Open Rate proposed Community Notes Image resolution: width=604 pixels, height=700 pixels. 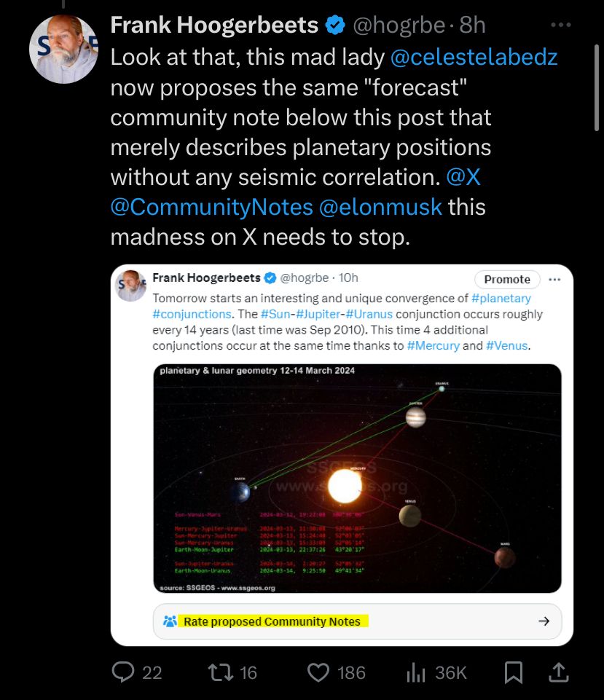click(x=272, y=621)
